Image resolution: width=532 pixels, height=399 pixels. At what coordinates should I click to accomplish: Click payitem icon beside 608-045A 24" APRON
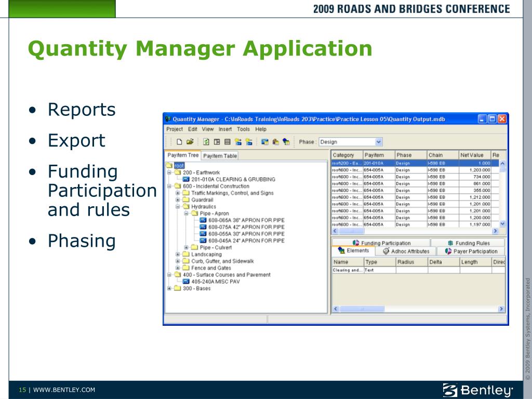[203, 240]
